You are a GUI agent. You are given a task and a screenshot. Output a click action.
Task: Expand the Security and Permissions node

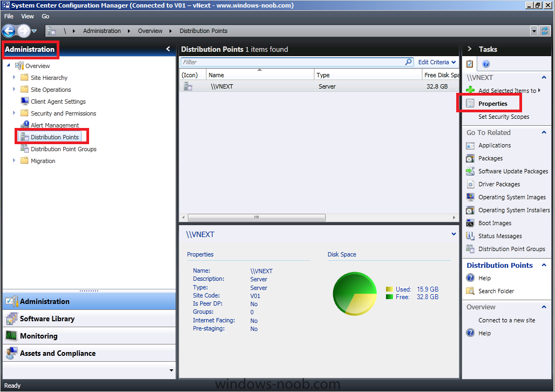[x=14, y=113]
